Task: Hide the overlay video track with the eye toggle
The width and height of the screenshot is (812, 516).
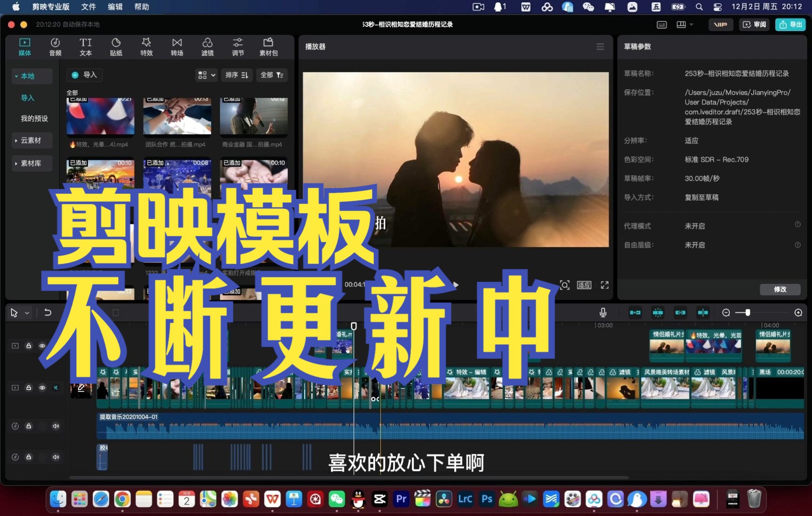Action: coord(42,346)
